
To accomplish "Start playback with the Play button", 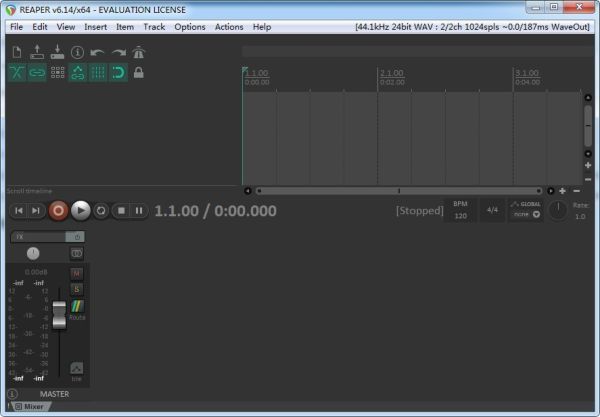I will [x=81, y=210].
